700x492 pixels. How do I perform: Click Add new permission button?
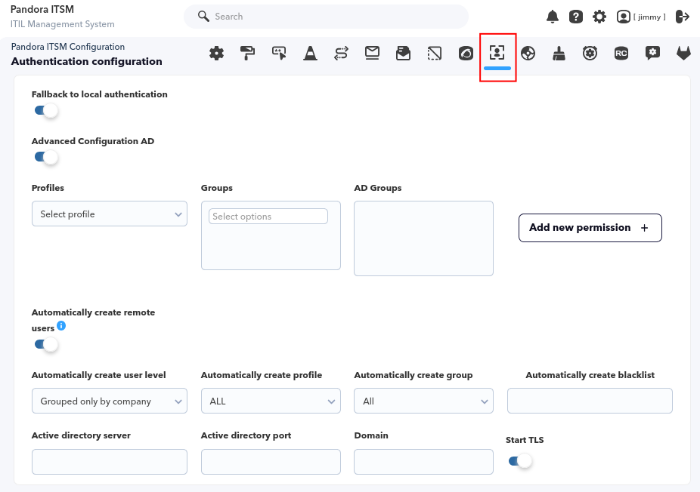pos(590,228)
